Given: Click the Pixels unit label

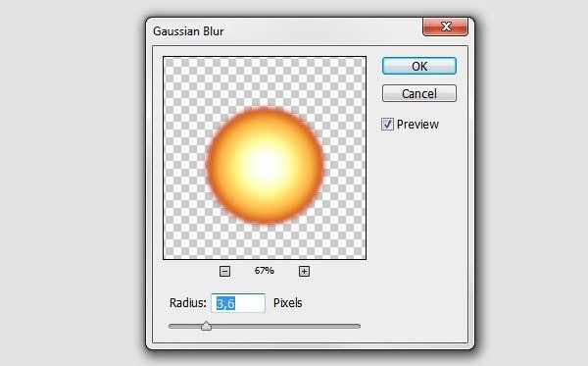Looking at the screenshot, I should (287, 303).
